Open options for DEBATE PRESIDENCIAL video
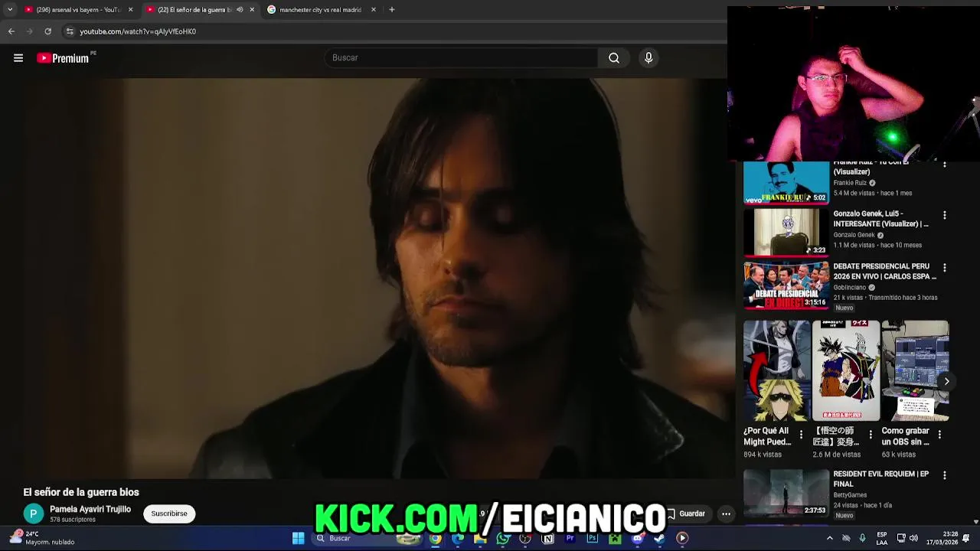 point(944,268)
